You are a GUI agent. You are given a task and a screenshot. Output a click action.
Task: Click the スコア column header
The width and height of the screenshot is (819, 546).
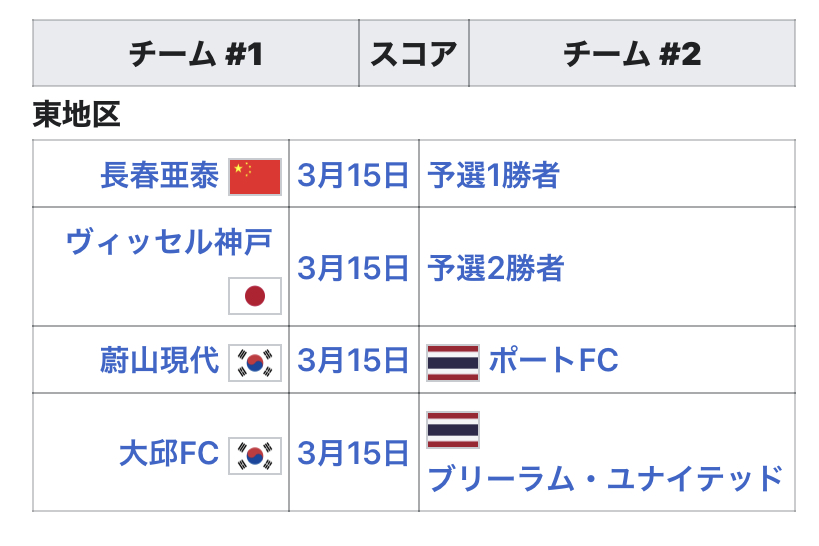click(413, 54)
